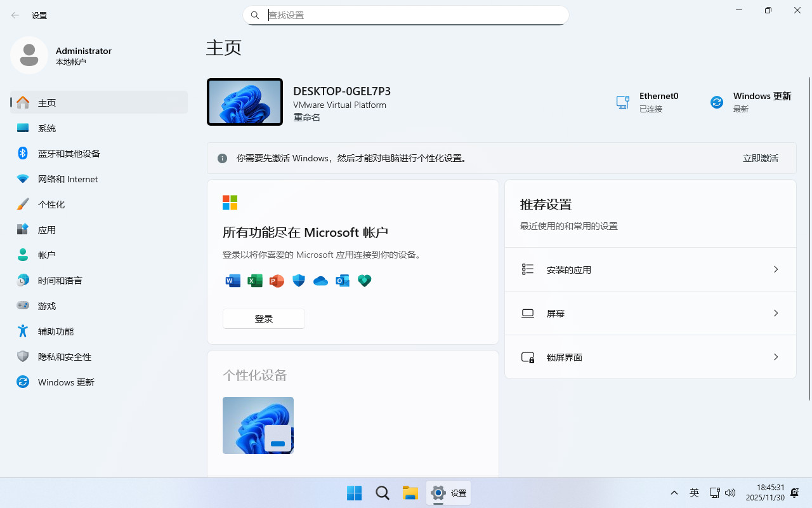Screen dimensions: 812x508
Task: Expand the 锁屏界面 entry
Action: coord(775,357)
